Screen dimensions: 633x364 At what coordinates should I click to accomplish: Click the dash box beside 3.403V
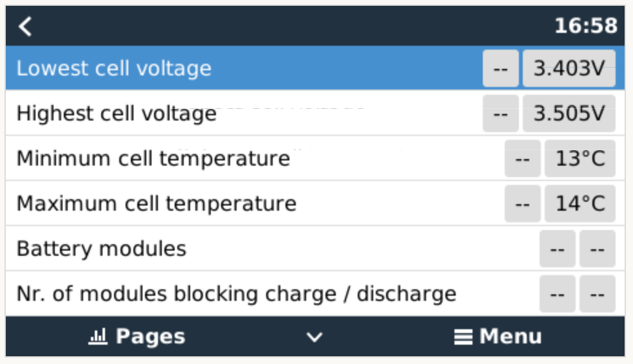(500, 68)
